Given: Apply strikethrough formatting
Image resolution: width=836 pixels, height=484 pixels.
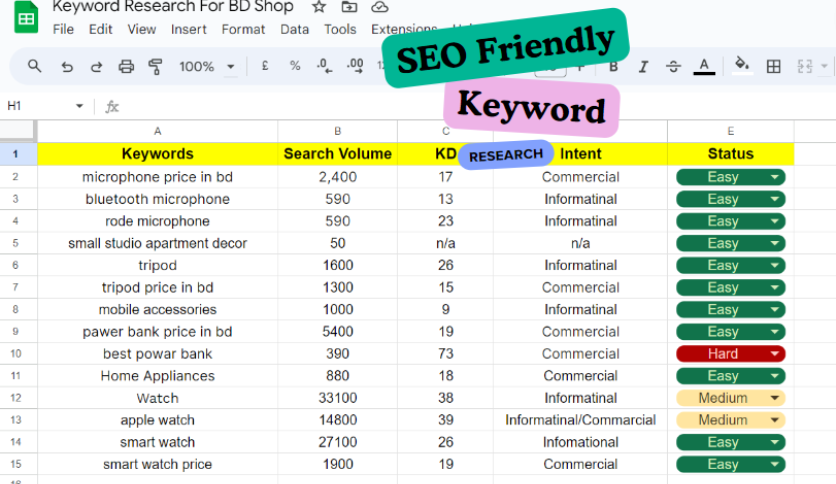Looking at the screenshot, I should click(x=673, y=67).
